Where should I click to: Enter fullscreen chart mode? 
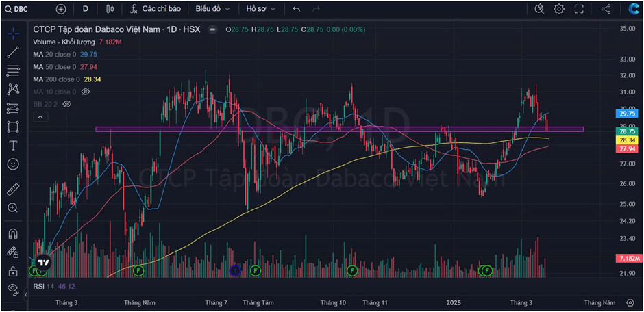click(579, 9)
